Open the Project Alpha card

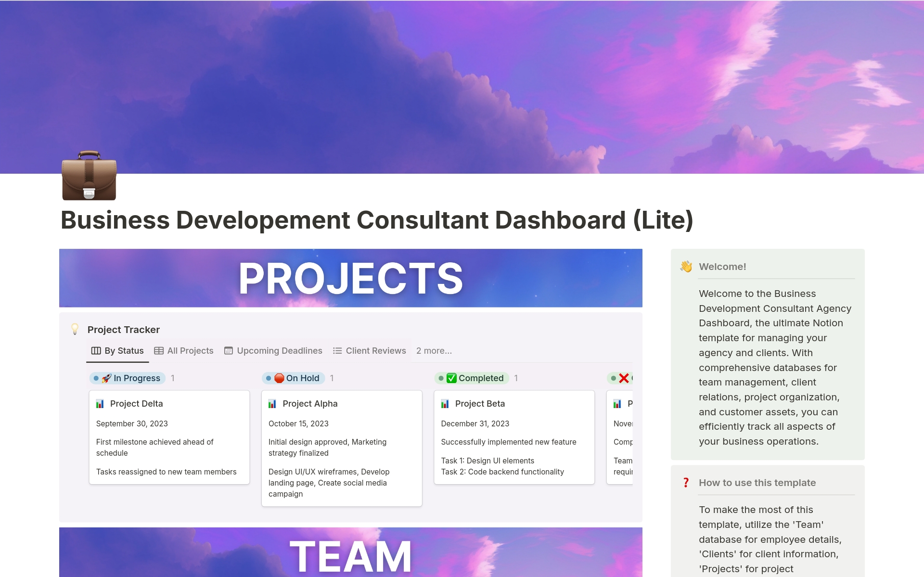click(x=310, y=404)
